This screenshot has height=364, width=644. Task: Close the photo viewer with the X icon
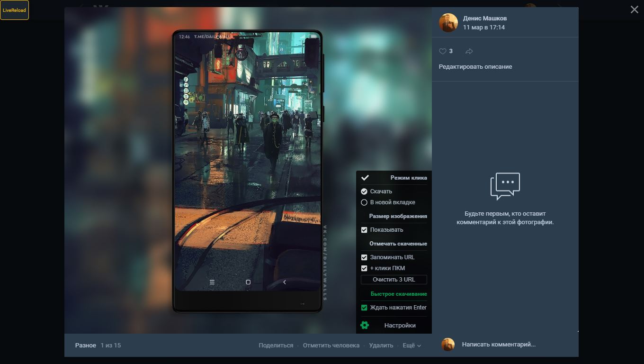(x=635, y=9)
